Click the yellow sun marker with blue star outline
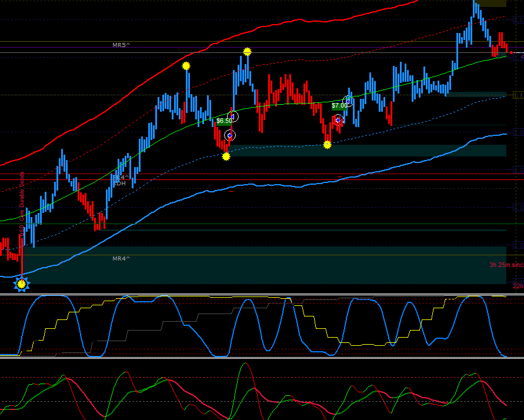The image size is (524, 420). pos(21,284)
